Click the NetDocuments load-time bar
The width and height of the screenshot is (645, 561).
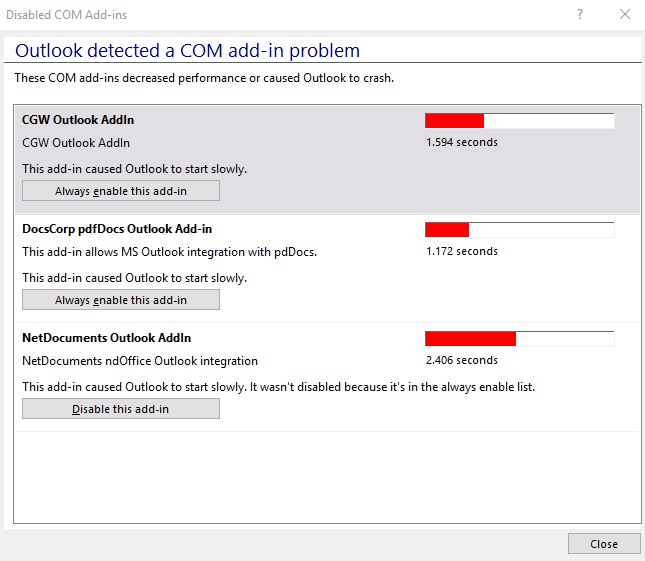520,339
